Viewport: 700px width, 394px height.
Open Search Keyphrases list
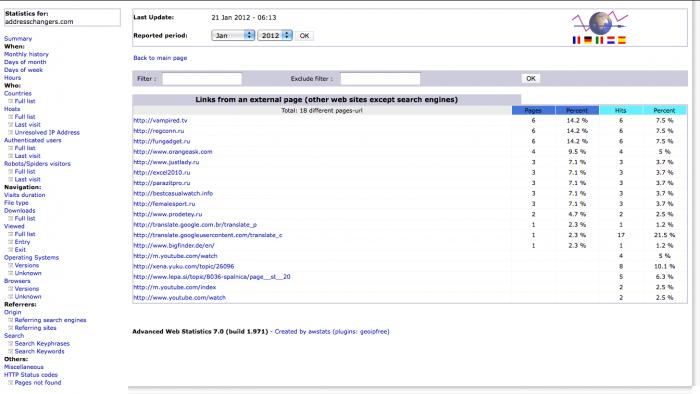(x=42, y=344)
